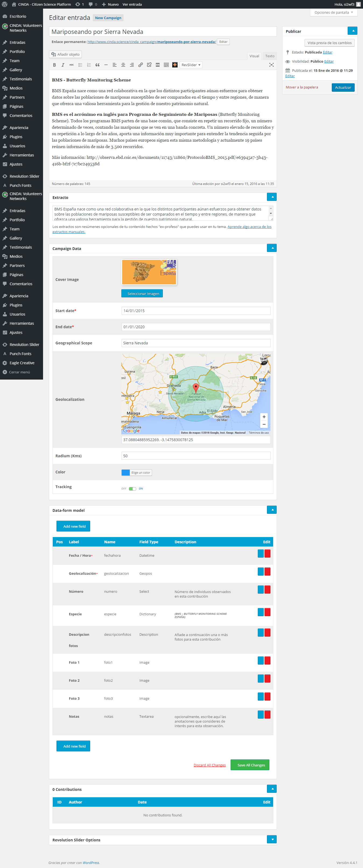Click red delete button for Número field
Viewport: 363px width, 868px height.
pos(267,590)
